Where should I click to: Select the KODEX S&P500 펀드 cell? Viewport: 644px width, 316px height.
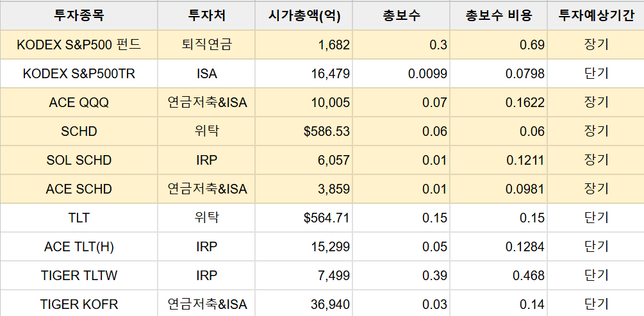pos(79,45)
